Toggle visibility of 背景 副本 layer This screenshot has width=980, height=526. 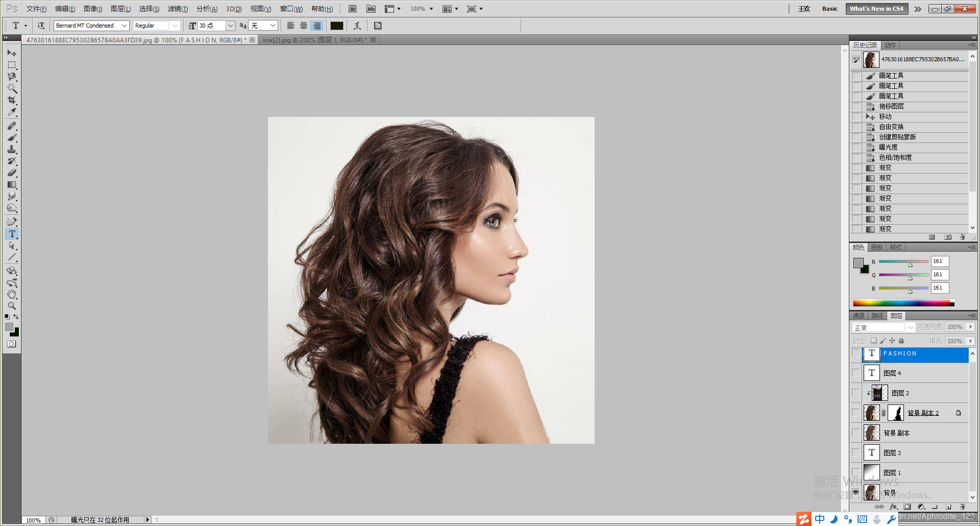[856, 433]
